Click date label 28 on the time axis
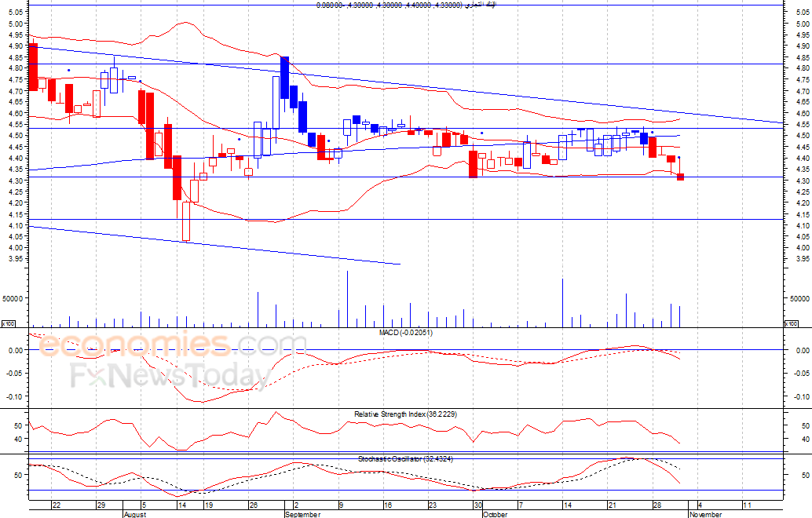812x518 pixels. (657, 505)
